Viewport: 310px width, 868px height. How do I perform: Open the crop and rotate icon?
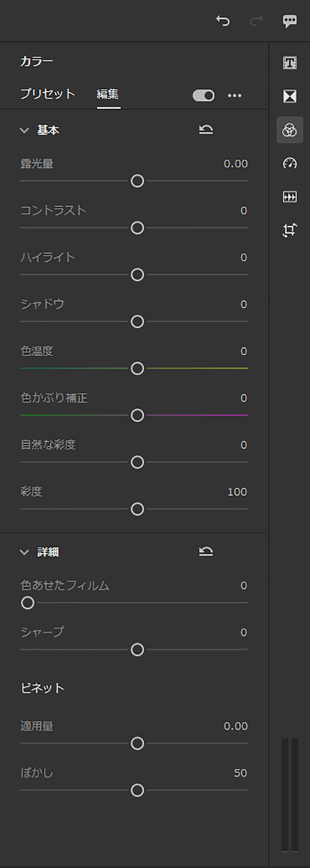[290, 230]
